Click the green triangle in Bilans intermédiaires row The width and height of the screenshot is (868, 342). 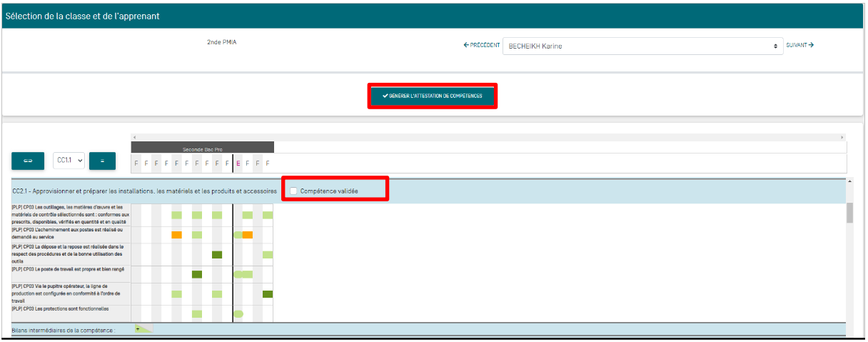point(143,329)
